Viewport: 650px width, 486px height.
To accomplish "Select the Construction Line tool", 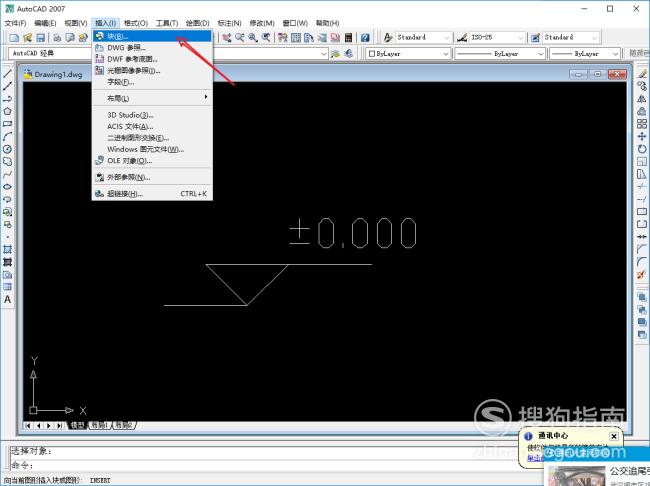I will coord(7,86).
